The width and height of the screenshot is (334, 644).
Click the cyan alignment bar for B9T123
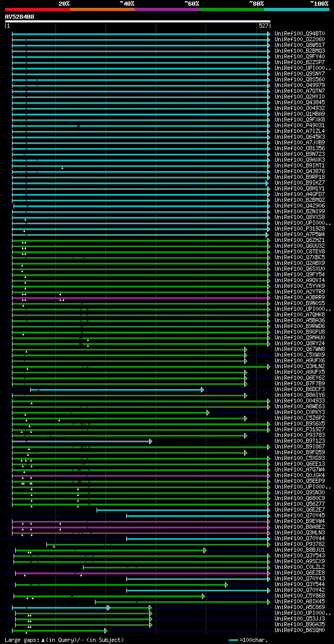81,441
